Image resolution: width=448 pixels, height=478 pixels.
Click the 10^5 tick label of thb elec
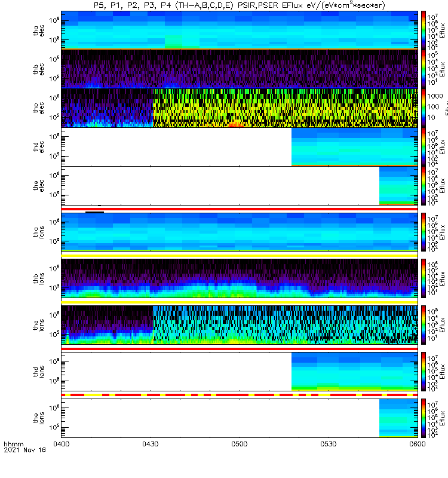tap(54, 78)
